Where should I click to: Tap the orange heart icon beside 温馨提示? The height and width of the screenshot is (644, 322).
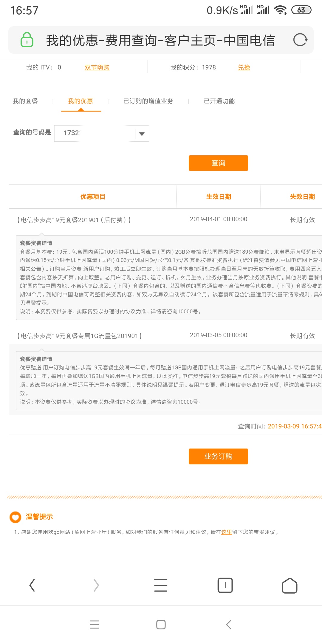point(16,517)
